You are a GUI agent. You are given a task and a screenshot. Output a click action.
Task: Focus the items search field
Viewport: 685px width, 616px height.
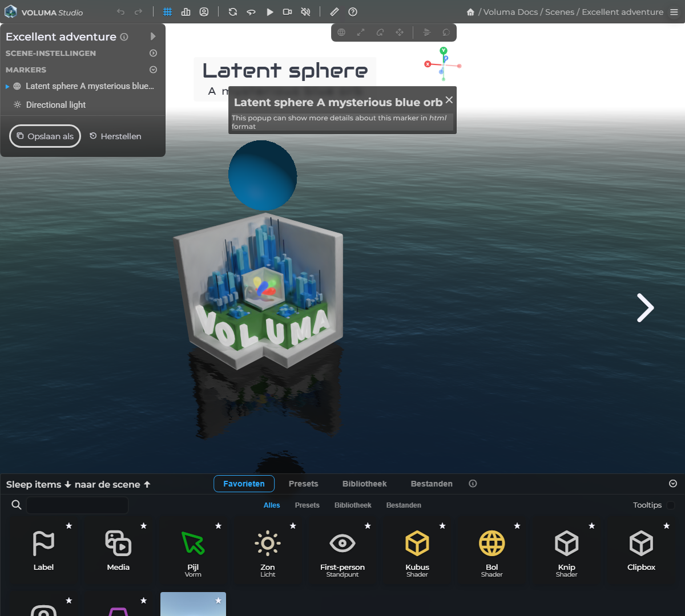pyautogui.click(x=78, y=505)
